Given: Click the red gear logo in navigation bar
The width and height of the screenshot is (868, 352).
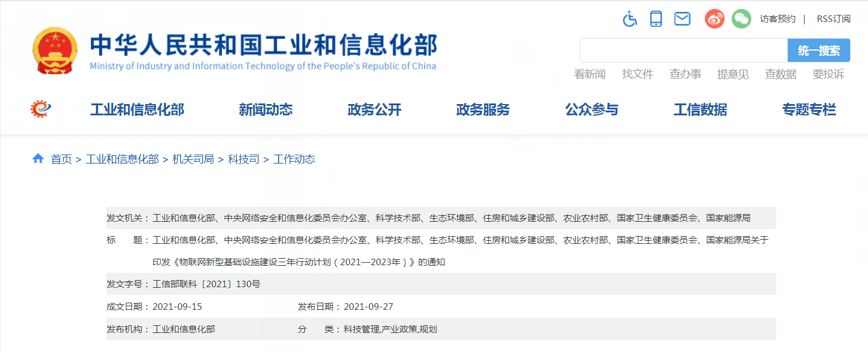Looking at the screenshot, I should click(41, 109).
